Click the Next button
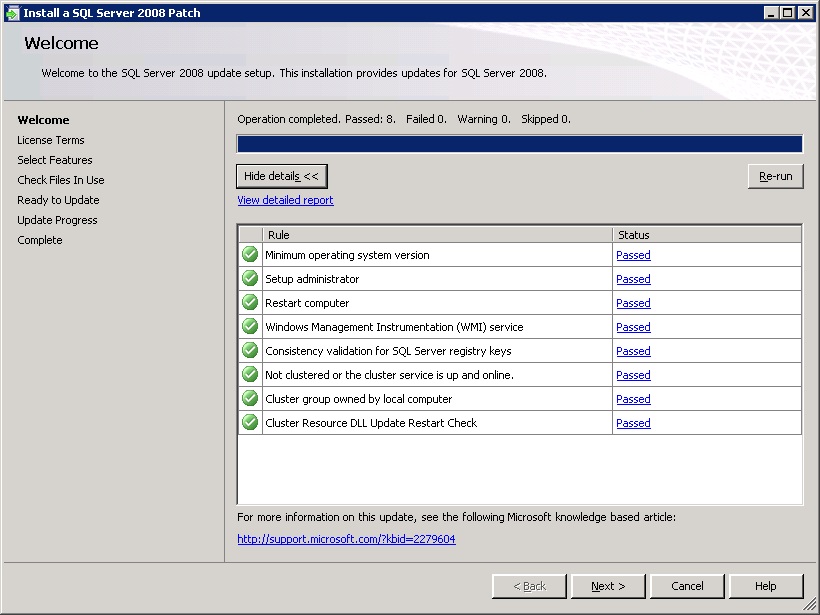The width and height of the screenshot is (820, 615). (x=608, y=586)
